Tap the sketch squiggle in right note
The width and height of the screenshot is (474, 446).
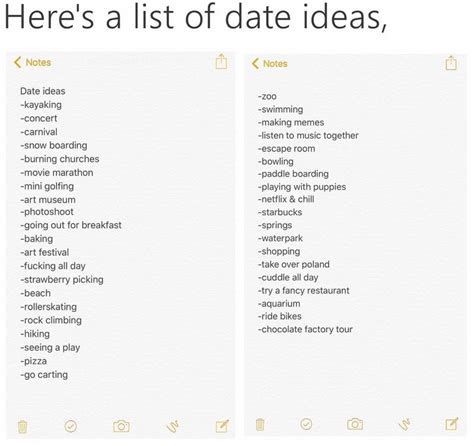coord(405,424)
